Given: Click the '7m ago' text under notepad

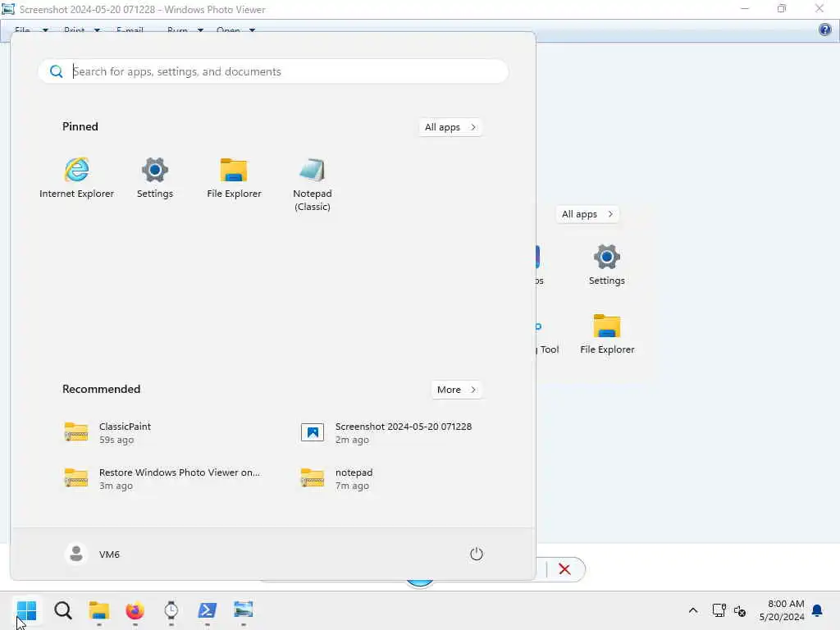Looking at the screenshot, I should tap(352, 486).
